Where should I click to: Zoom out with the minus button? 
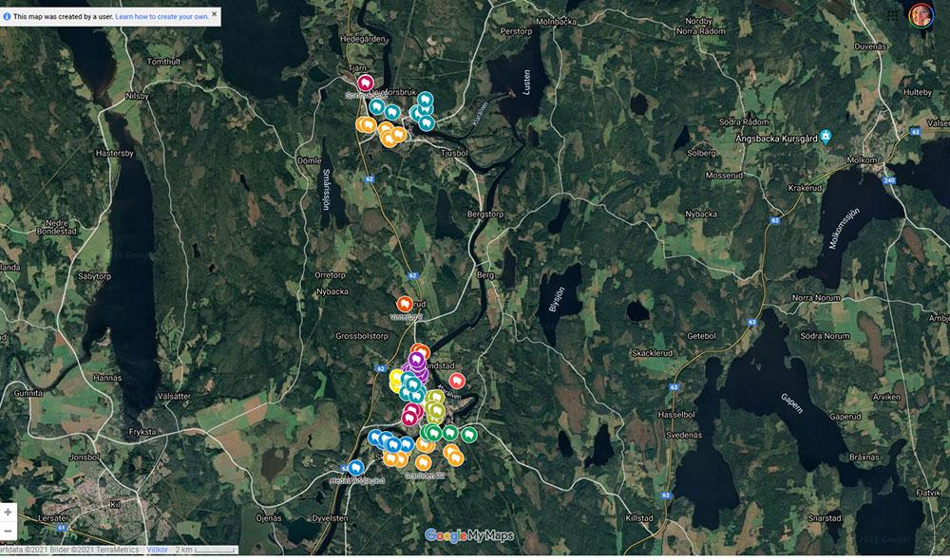point(8,530)
